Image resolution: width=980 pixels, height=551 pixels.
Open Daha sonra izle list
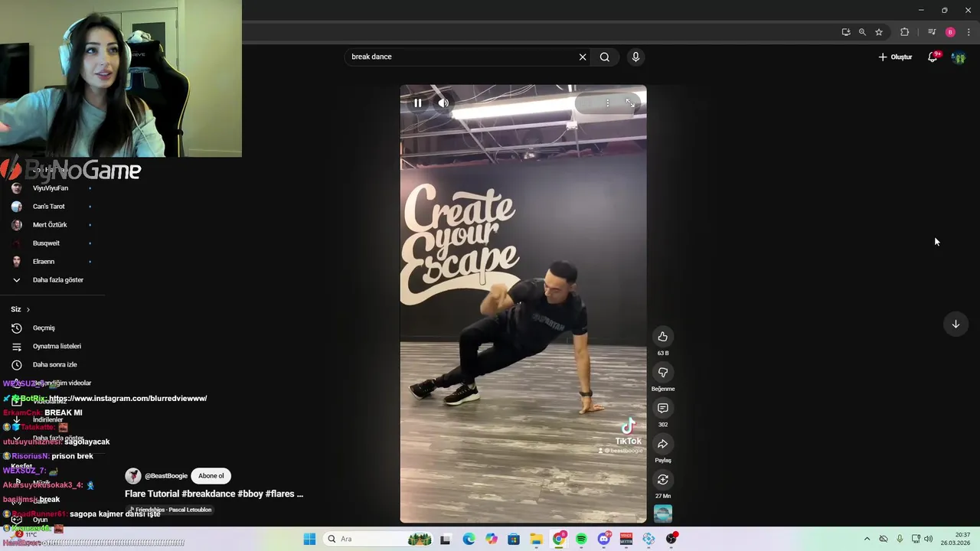pyautogui.click(x=54, y=365)
